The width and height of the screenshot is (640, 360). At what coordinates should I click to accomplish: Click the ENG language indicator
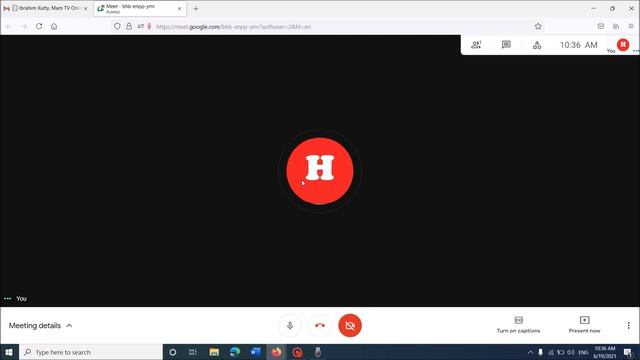pyautogui.click(x=583, y=352)
